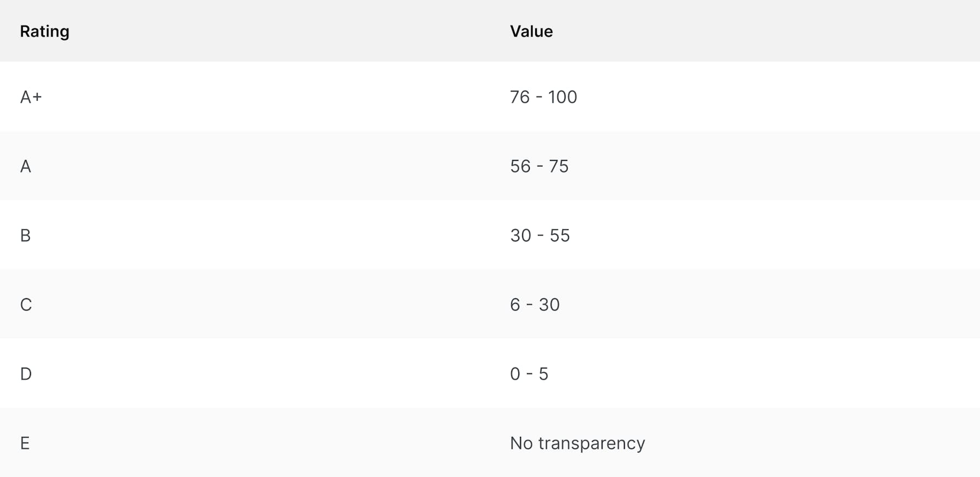Click the plus sign in A+
Screen dimensions: 980x477
[x=37, y=97]
